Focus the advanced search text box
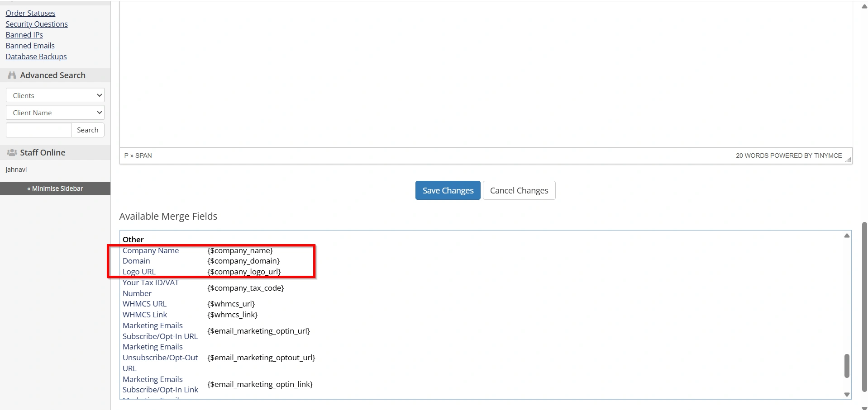The height and width of the screenshot is (410, 868). click(38, 130)
